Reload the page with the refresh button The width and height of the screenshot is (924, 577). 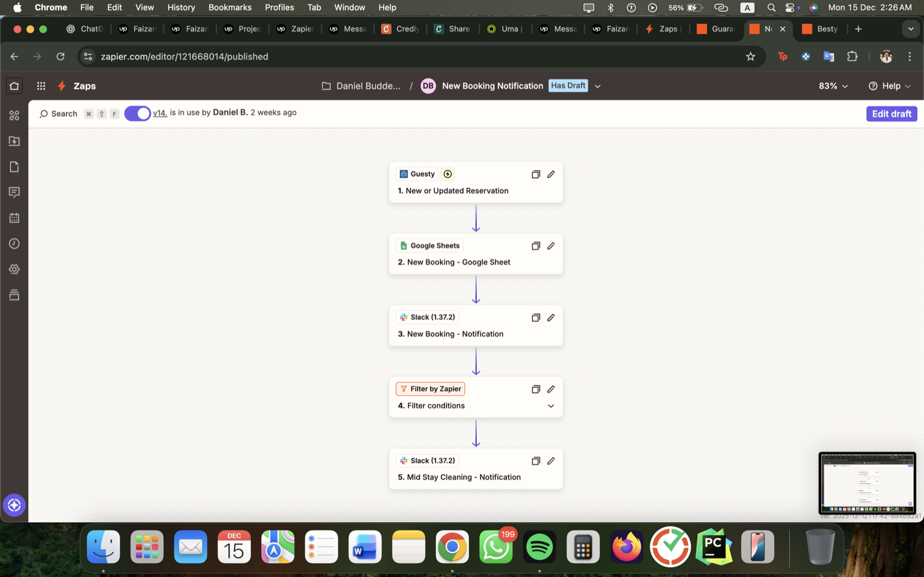click(60, 57)
